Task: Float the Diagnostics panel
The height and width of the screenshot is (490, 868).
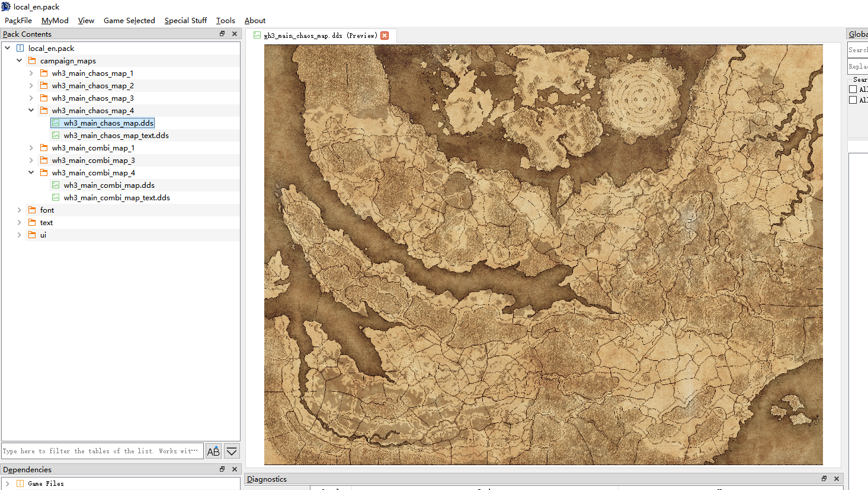Action: coord(824,479)
